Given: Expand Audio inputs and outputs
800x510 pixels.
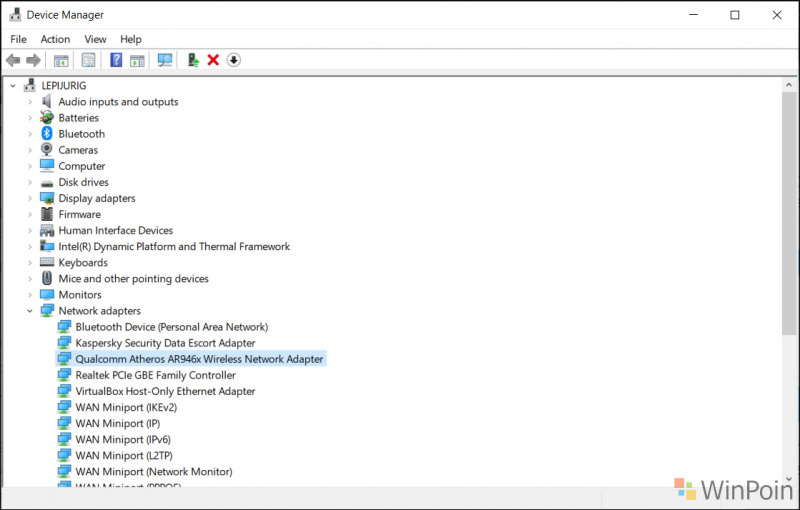Looking at the screenshot, I should point(30,102).
